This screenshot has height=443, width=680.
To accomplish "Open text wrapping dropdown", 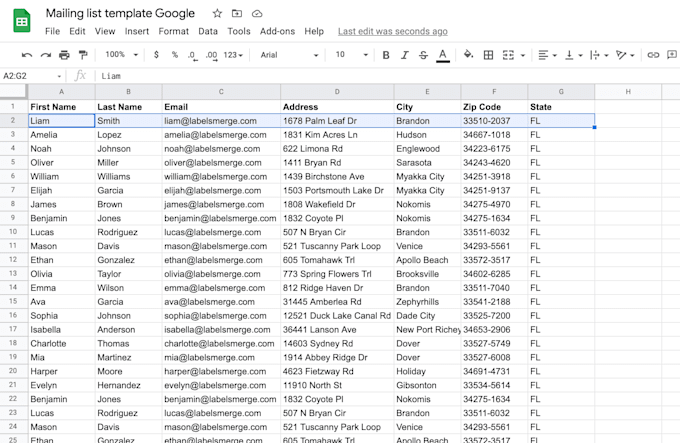I will [x=599, y=55].
